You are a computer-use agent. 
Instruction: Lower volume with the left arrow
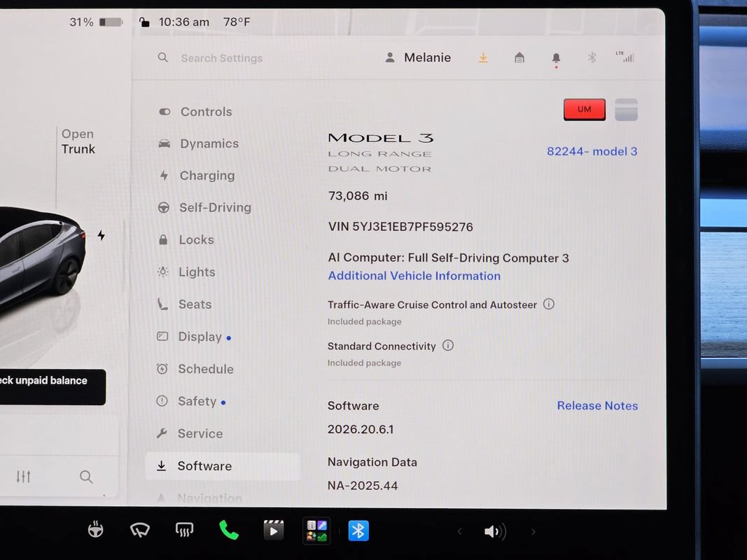coord(459,531)
